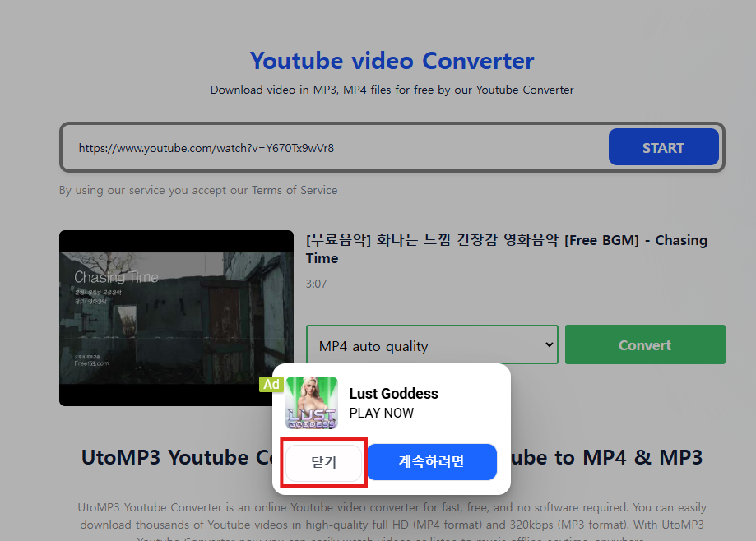This screenshot has width=756, height=541.
Task: Open the Lust Goddess ad image
Action: coord(312,403)
